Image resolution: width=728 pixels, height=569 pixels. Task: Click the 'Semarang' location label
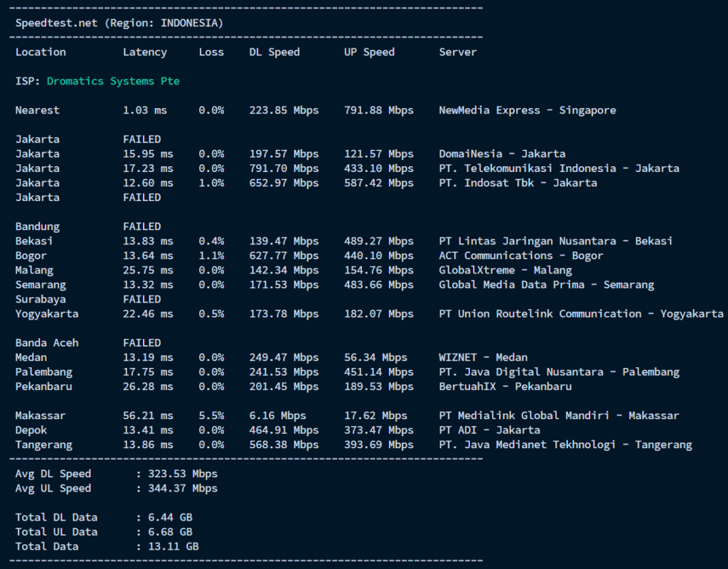tap(41, 285)
